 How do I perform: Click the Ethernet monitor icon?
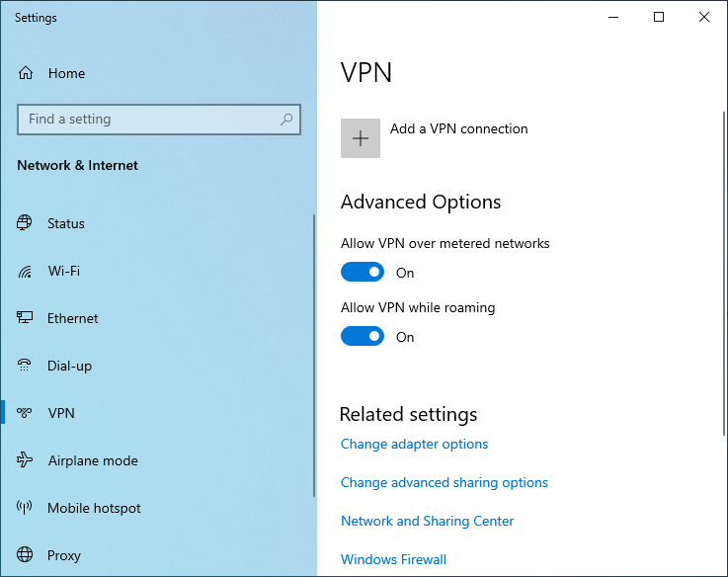[x=26, y=318]
